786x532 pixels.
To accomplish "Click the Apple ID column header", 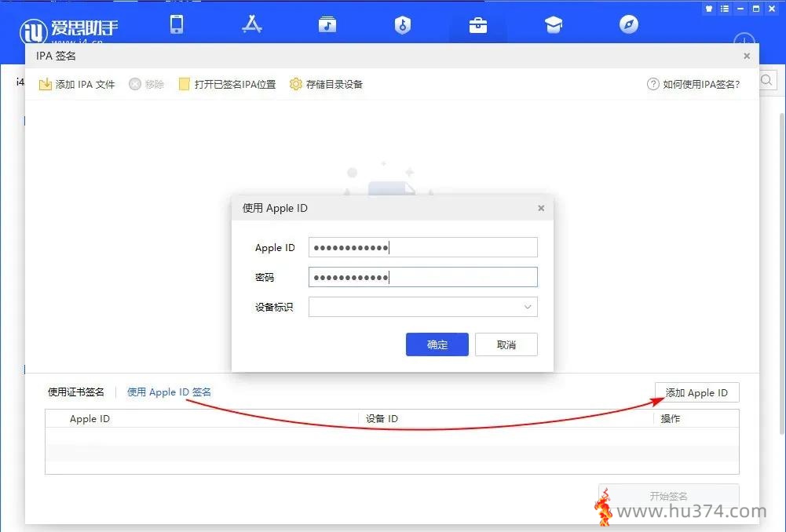I will tap(90, 419).
